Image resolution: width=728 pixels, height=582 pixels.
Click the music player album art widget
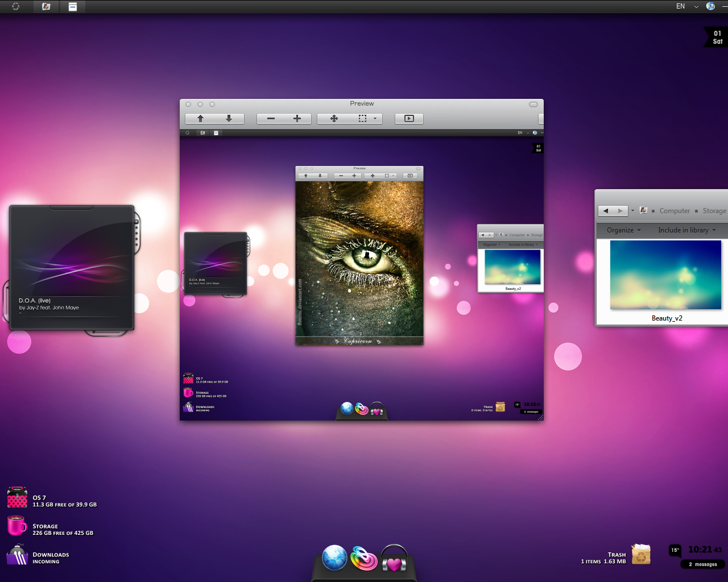tap(72, 268)
